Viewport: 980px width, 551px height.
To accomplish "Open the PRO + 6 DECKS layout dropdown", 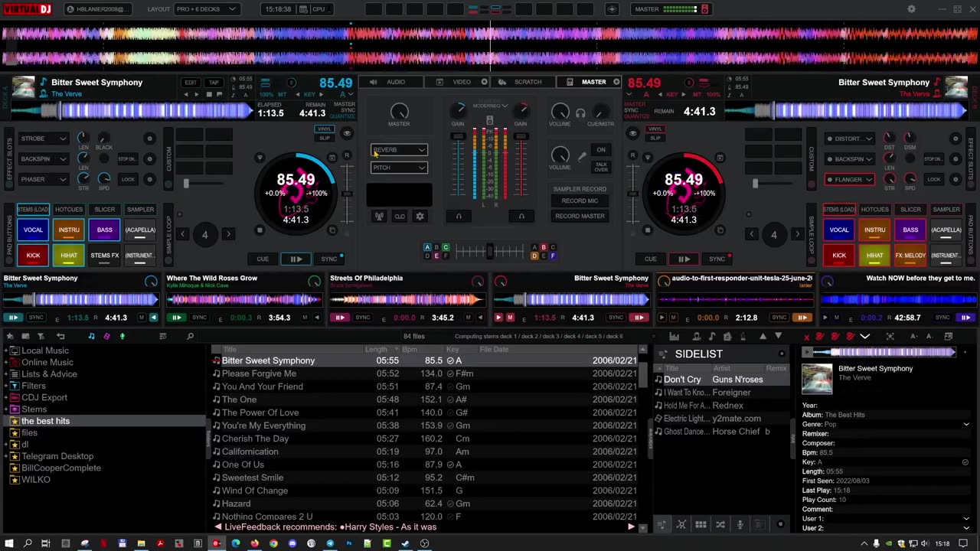I will 207,9.
